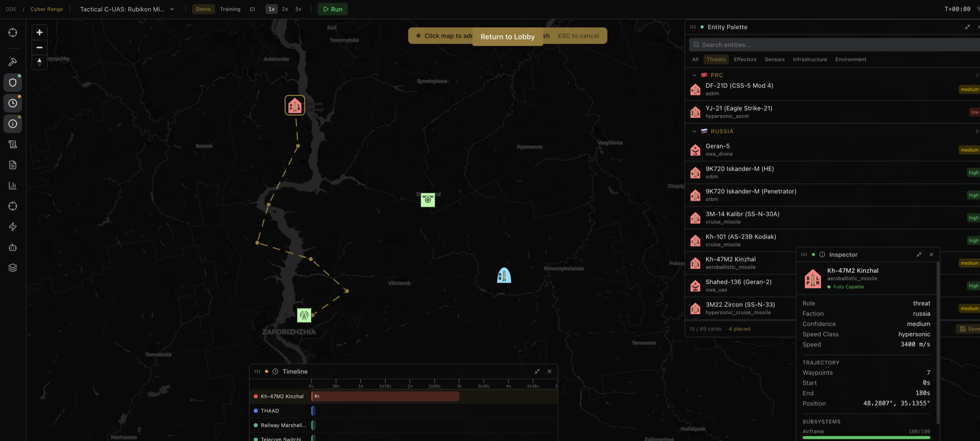
Task: Open the robot icon in sidebar
Action: [13, 247]
